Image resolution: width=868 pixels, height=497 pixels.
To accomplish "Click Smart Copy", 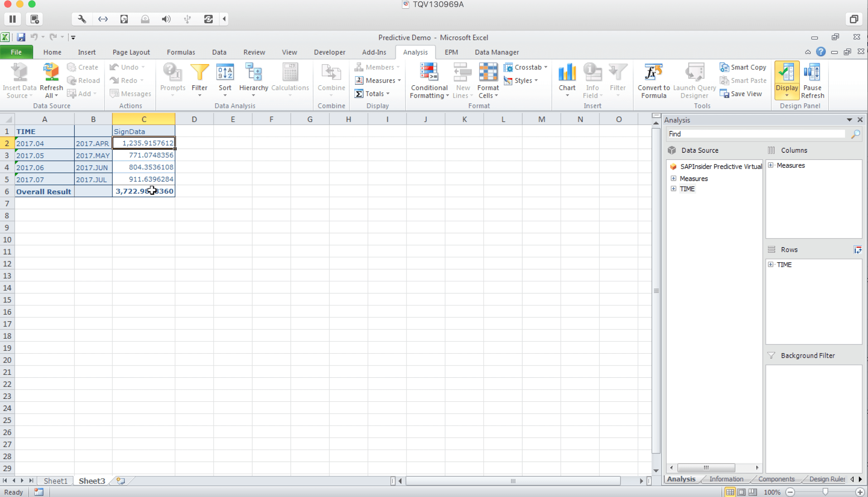I will pos(743,67).
